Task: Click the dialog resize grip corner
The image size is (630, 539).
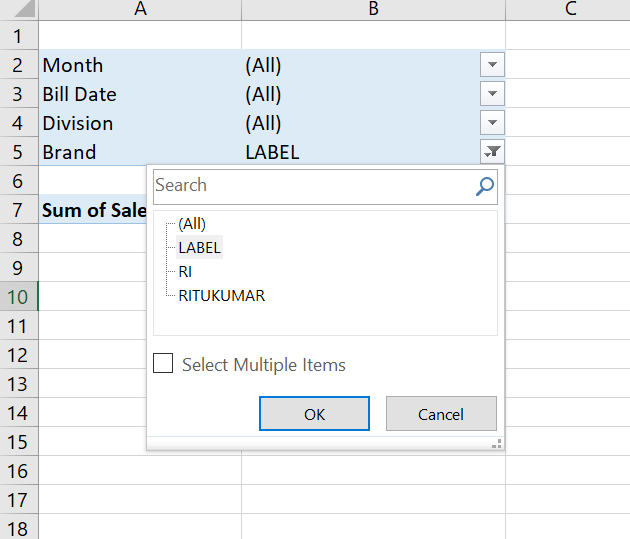Action: pyautogui.click(x=497, y=443)
